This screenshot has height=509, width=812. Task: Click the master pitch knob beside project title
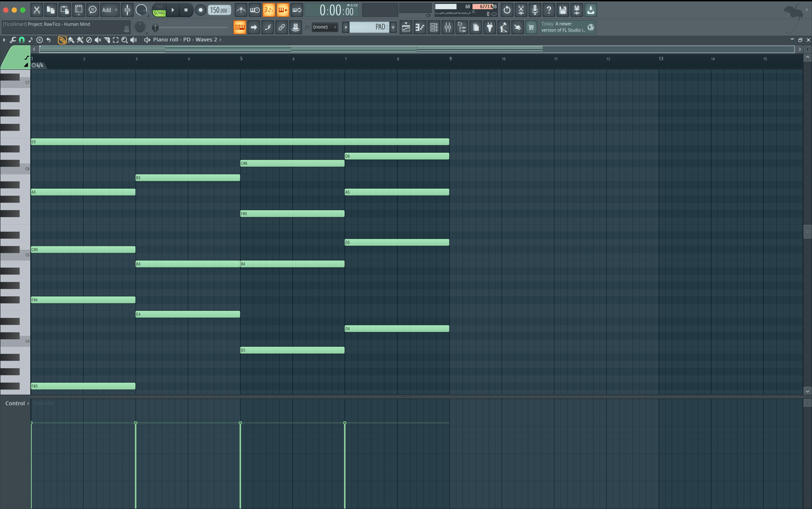click(140, 27)
